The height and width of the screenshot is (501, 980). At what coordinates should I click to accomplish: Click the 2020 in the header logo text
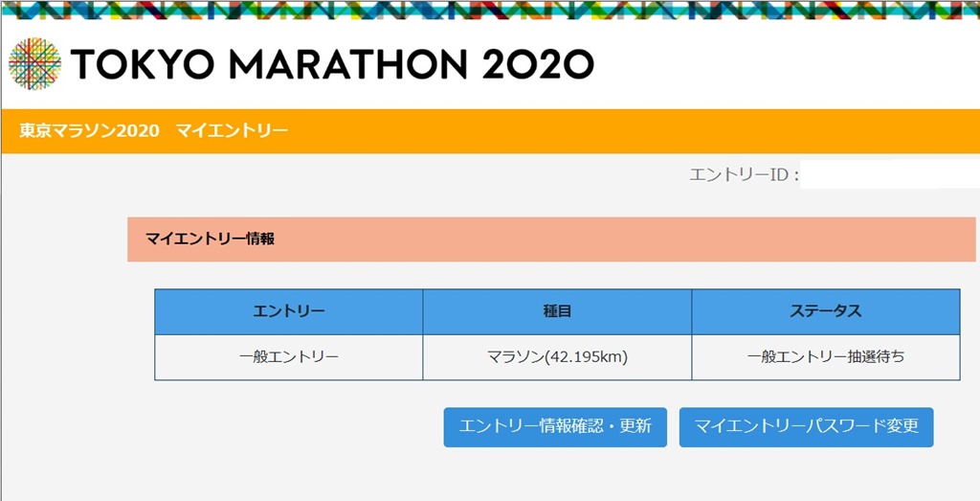[538, 64]
